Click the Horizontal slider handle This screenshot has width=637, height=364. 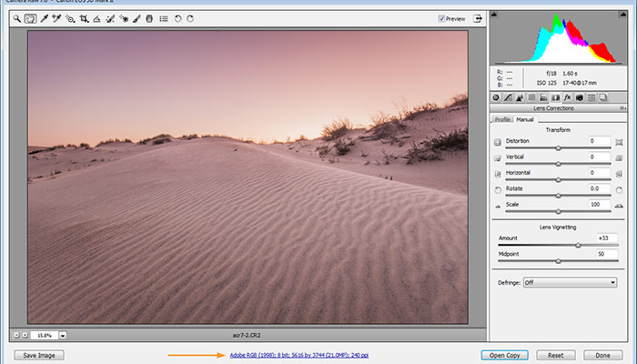click(x=558, y=180)
